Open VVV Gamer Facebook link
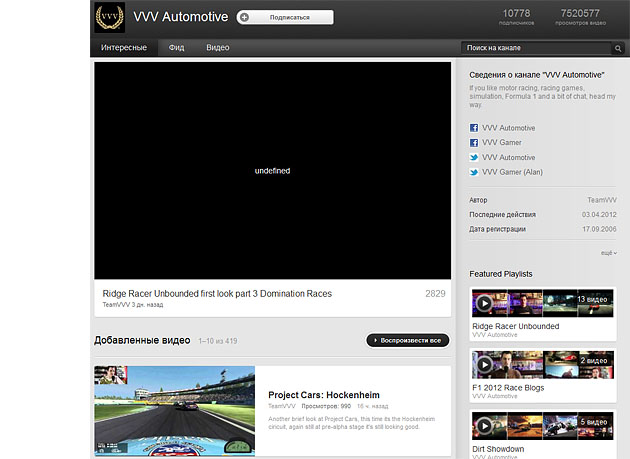Viewport: 630px width, 459px height. click(501, 143)
